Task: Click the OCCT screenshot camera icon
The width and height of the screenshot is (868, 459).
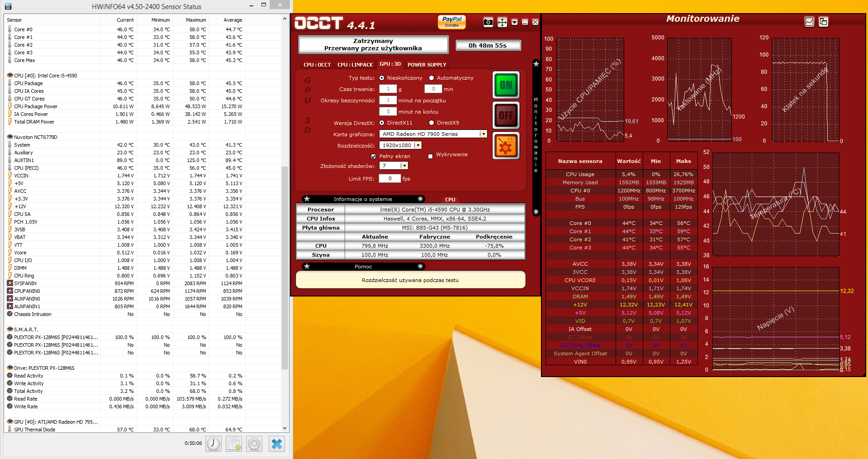Action: (488, 23)
